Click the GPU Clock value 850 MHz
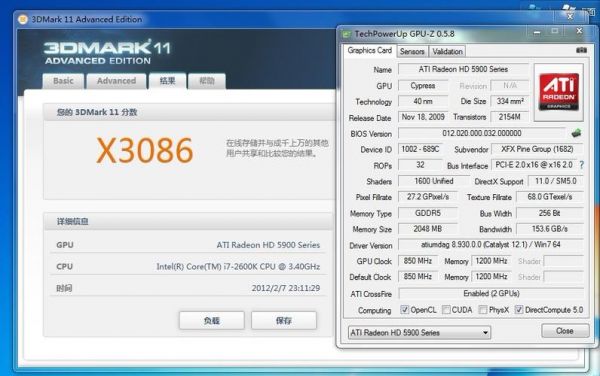 [418, 261]
